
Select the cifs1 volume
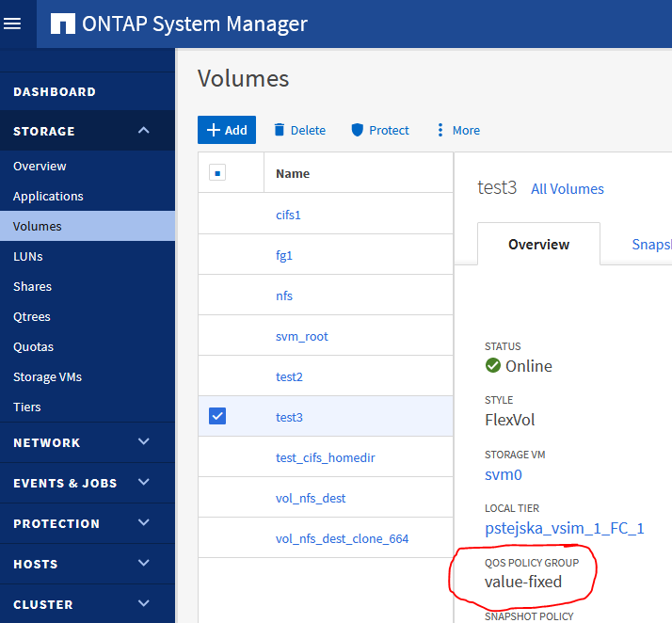click(288, 215)
